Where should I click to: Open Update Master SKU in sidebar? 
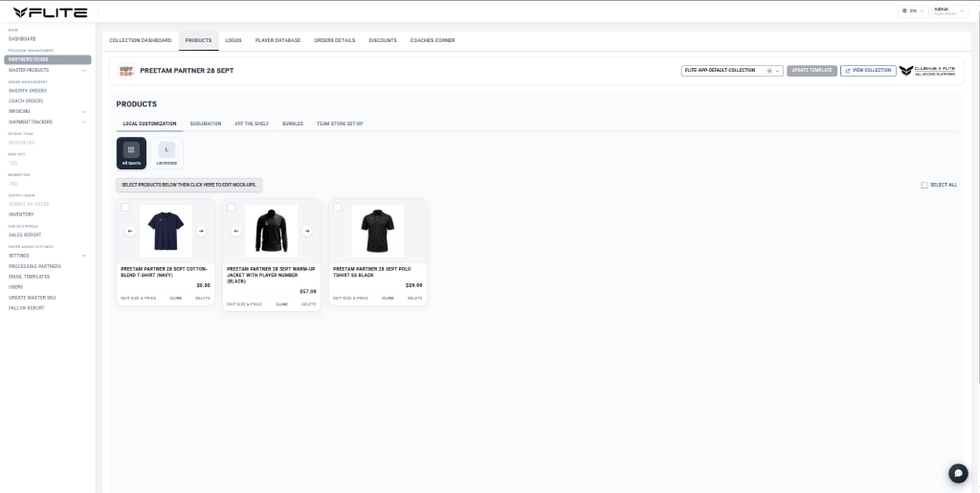32,298
